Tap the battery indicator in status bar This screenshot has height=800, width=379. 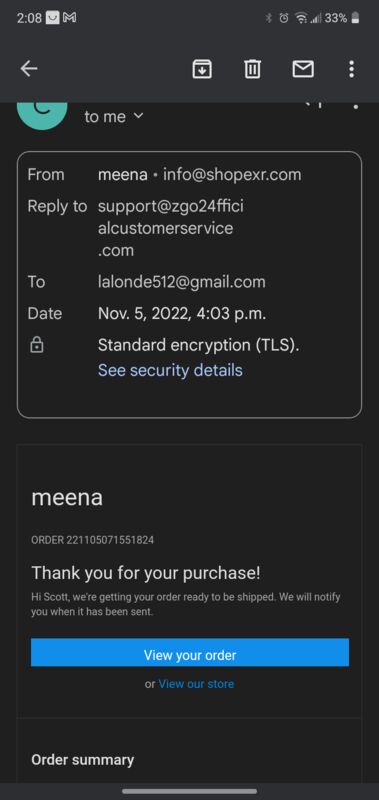[x=356, y=18]
